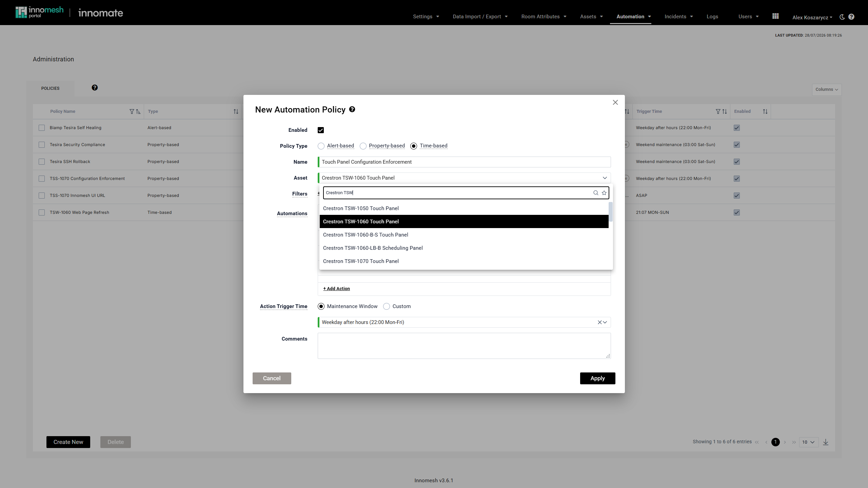Viewport: 868px width, 488px height.
Task: Go to previous page of entries
Action: click(x=766, y=442)
